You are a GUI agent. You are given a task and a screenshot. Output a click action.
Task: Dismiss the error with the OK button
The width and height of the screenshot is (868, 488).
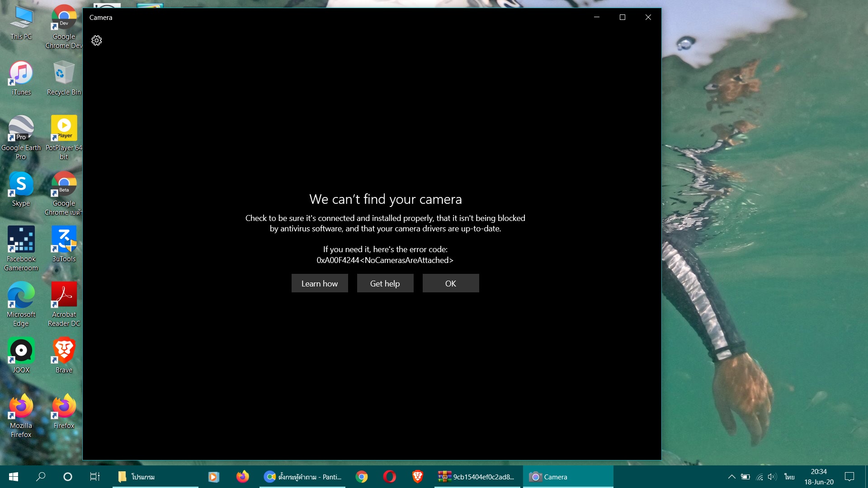click(x=450, y=283)
